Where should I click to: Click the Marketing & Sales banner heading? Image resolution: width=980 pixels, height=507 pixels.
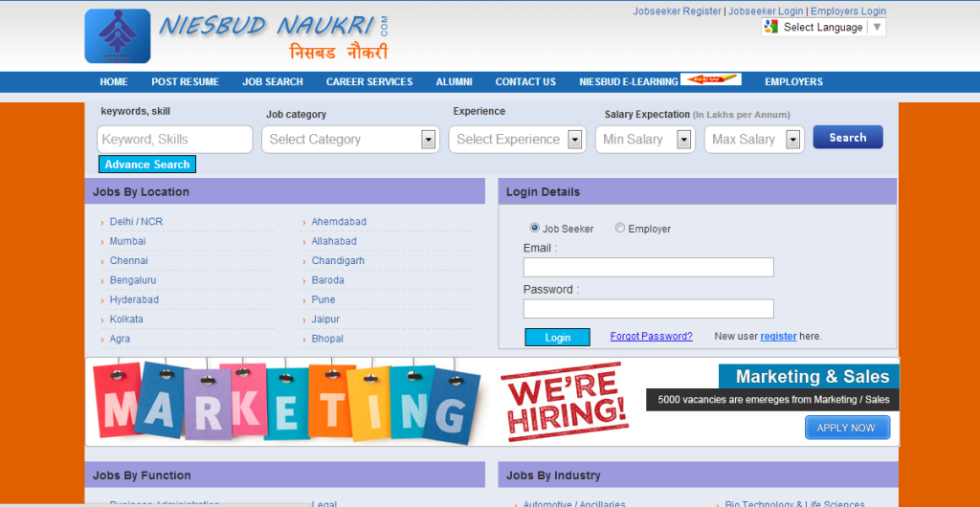[812, 377]
